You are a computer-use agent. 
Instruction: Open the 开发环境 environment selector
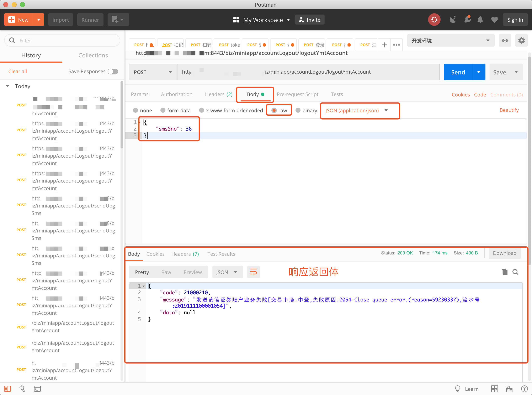click(450, 40)
